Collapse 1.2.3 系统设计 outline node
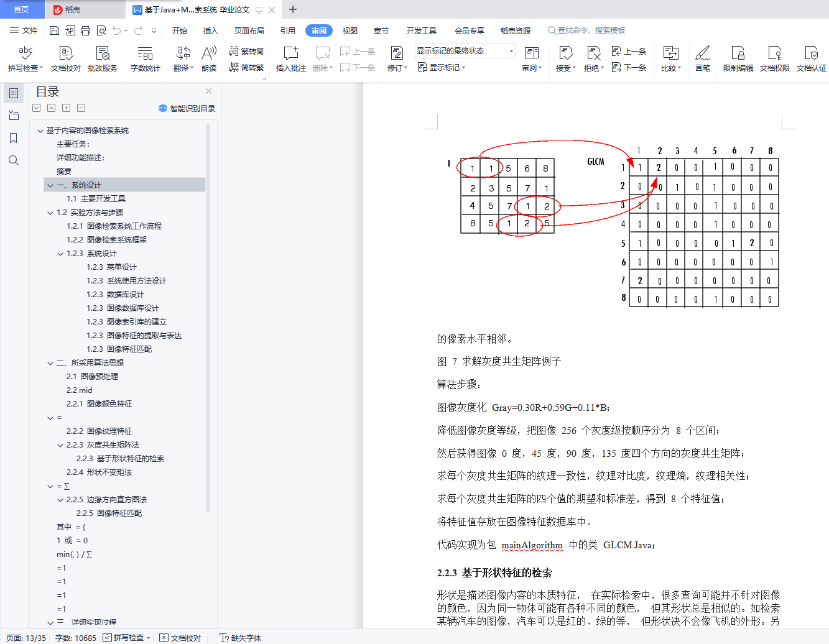829x644 pixels. click(x=60, y=254)
